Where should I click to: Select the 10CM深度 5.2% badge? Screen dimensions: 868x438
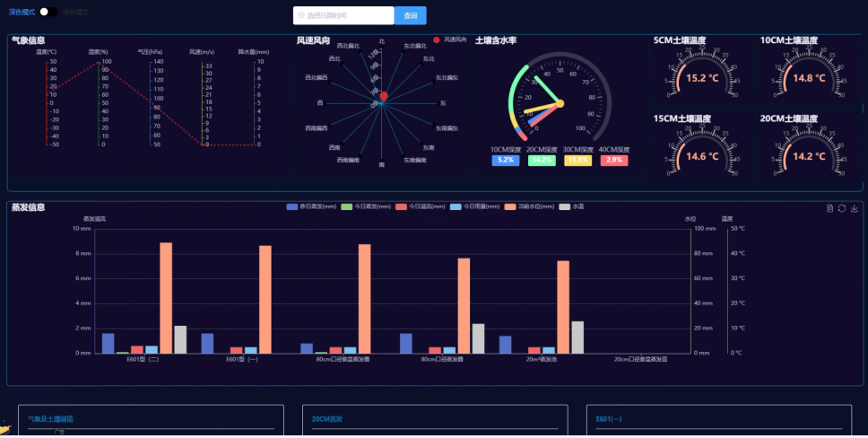coord(505,160)
